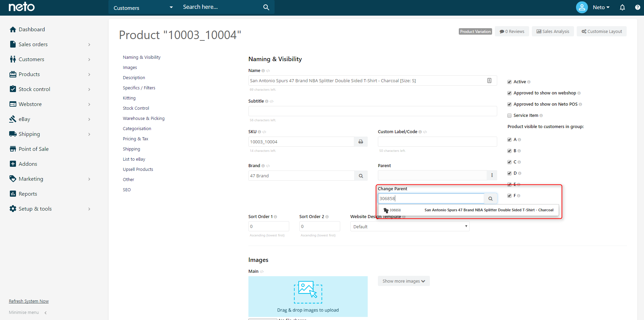Expand the Setup & tools chevron
The width and height of the screenshot is (644, 320).
[x=89, y=209]
